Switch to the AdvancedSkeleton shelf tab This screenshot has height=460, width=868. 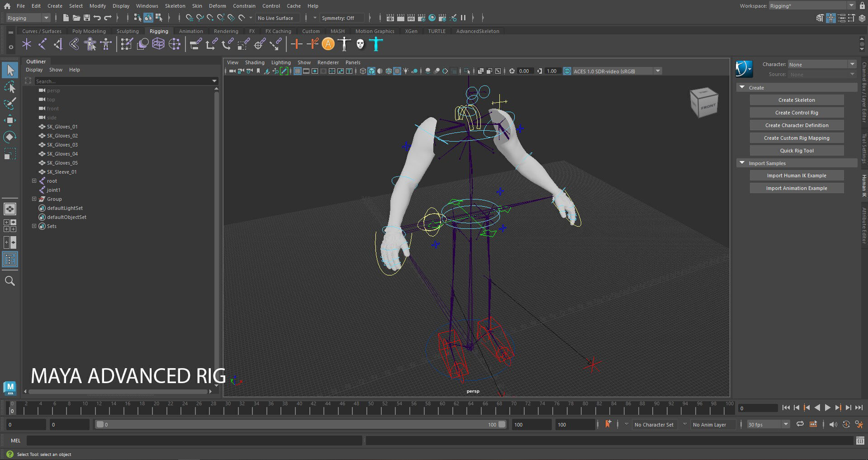(478, 31)
